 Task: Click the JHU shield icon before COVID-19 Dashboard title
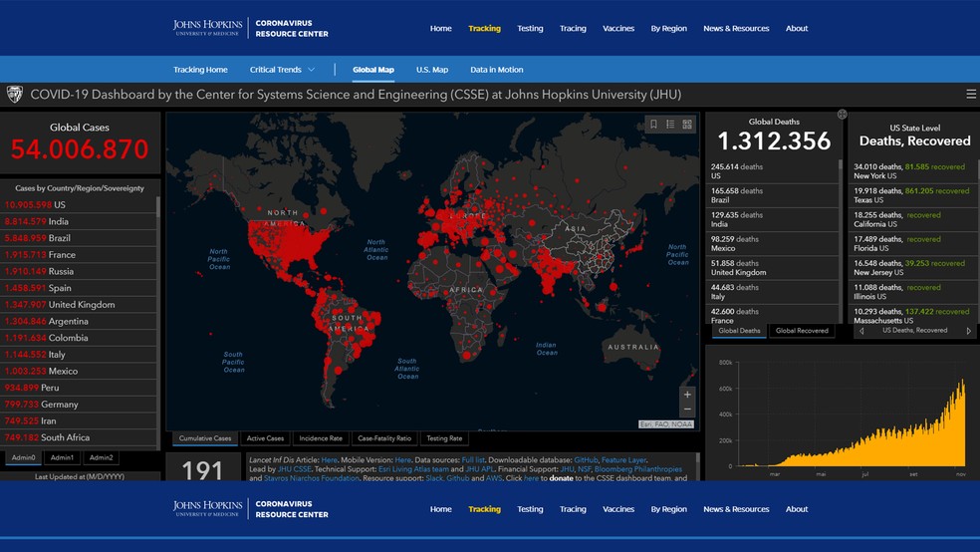(x=14, y=95)
